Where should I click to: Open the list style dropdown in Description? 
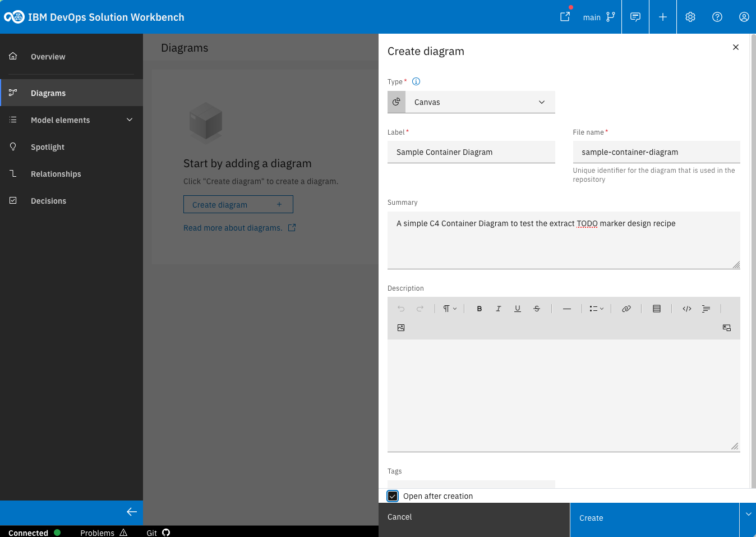(597, 309)
